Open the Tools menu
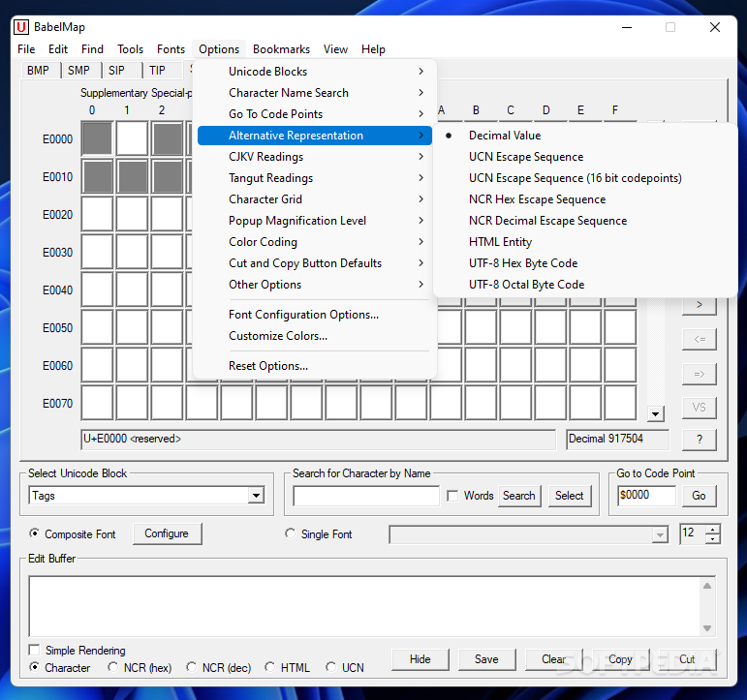Image resolution: width=747 pixels, height=700 pixels. [130, 49]
